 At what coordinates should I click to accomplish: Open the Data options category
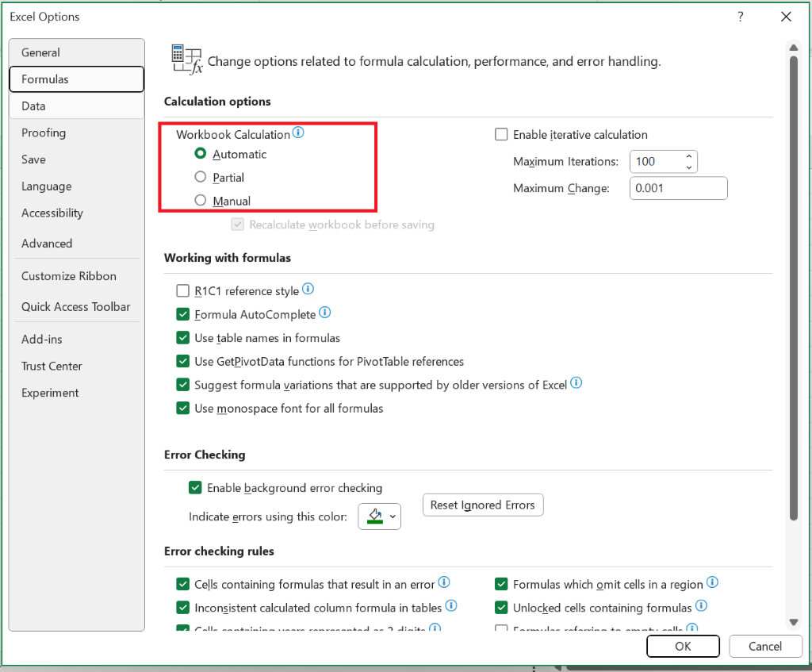(x=77, y=106)
